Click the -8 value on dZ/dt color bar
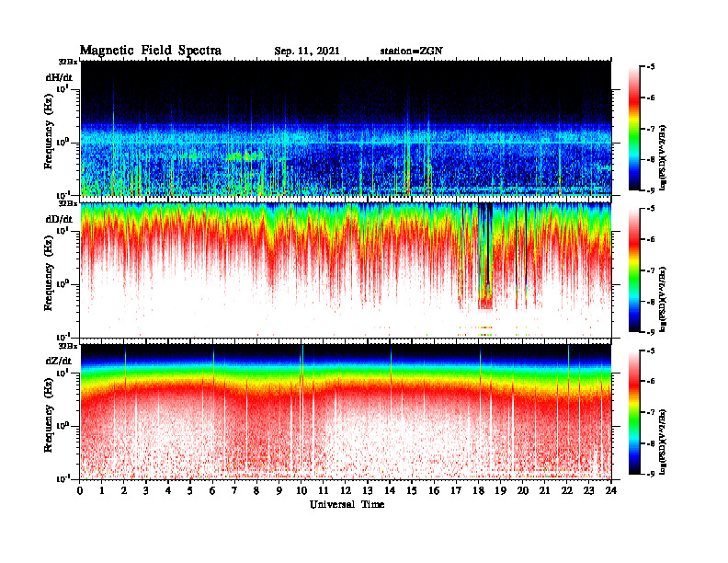The image size is (728, 563). 651,443
